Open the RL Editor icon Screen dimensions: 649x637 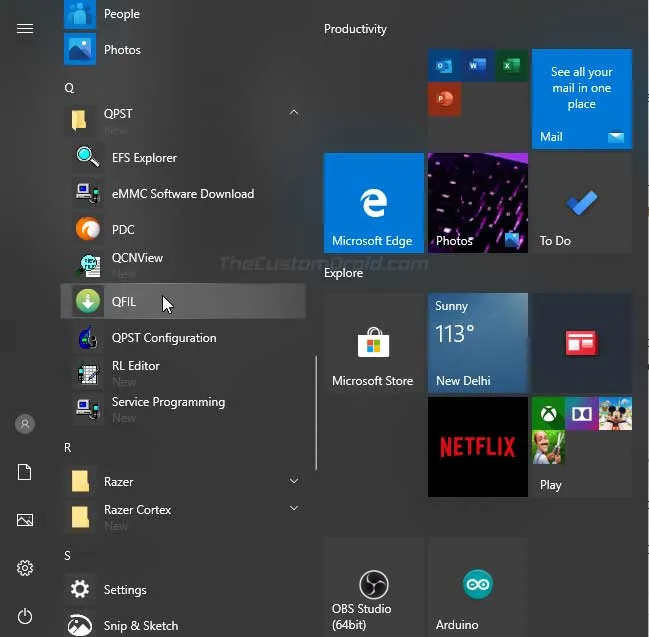coord(88,373)
